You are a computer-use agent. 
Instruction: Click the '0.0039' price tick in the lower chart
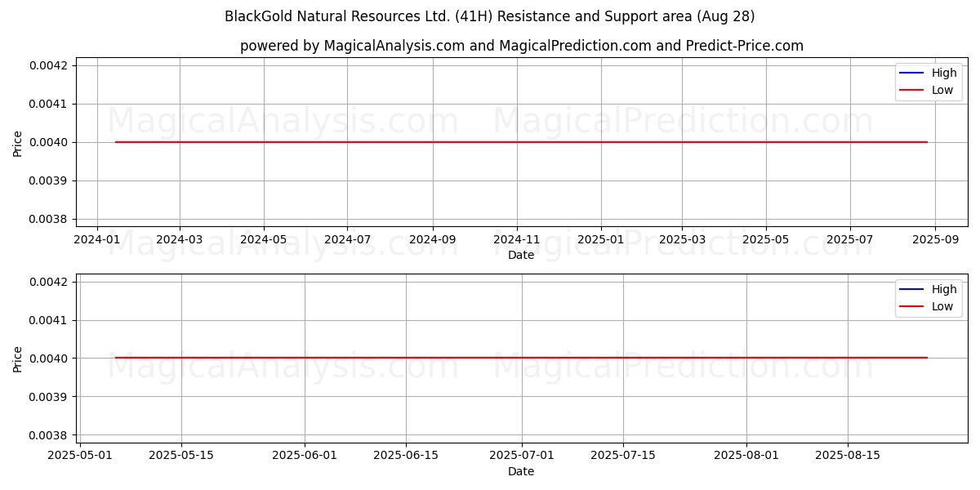point(51,396)
